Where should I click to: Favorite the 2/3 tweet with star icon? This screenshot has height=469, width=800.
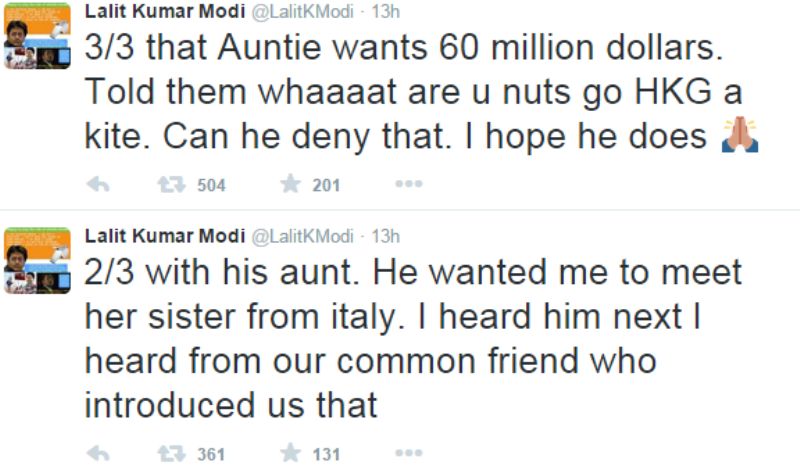(290, 453)
